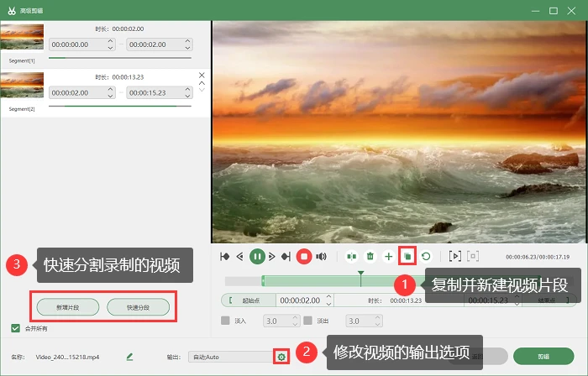Click the file name Video_240...15218.mp4

(x=67, y=357)
